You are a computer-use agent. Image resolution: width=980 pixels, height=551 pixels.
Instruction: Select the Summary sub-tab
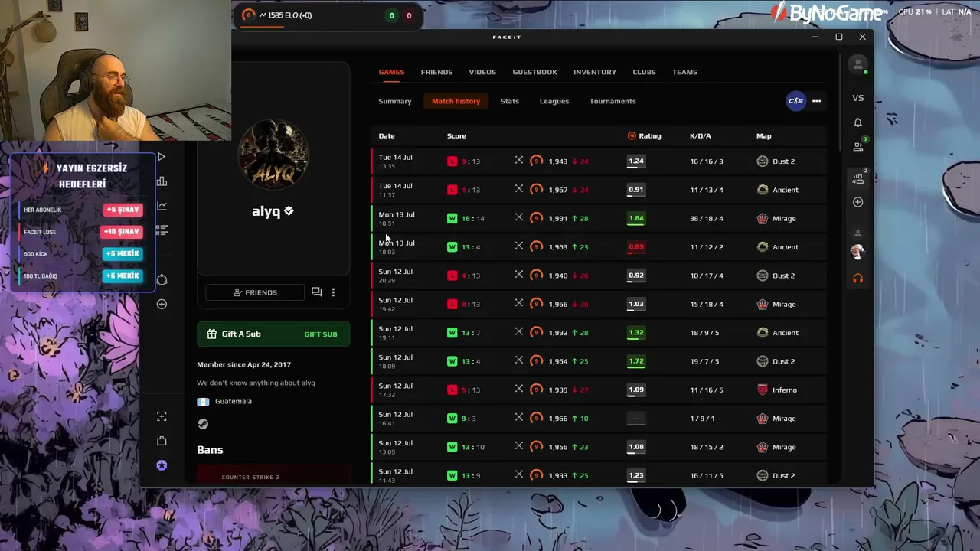click(x=395, y=101)
